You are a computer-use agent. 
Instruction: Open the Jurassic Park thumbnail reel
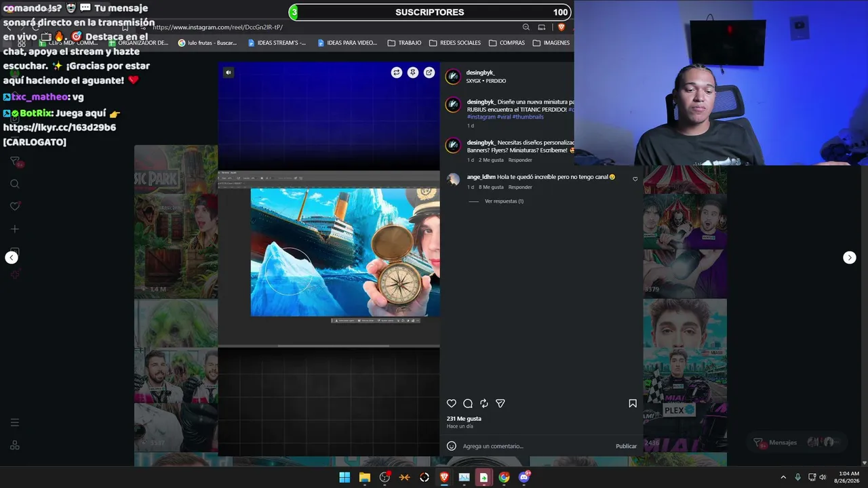click(176, 222)
